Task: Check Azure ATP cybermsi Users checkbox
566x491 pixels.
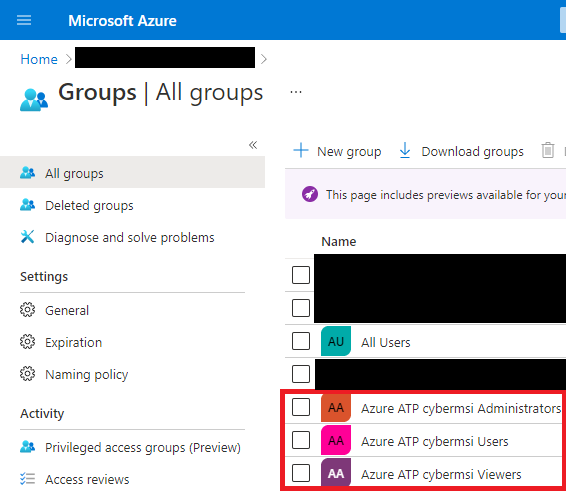Action: tap(301, 440)
